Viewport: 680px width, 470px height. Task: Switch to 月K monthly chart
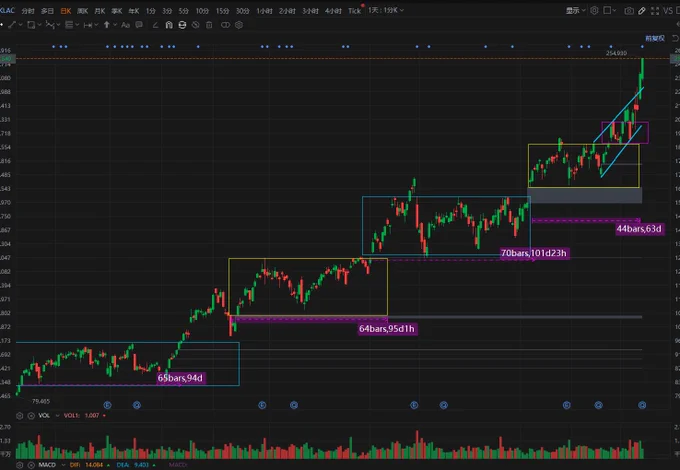(100, 10)
